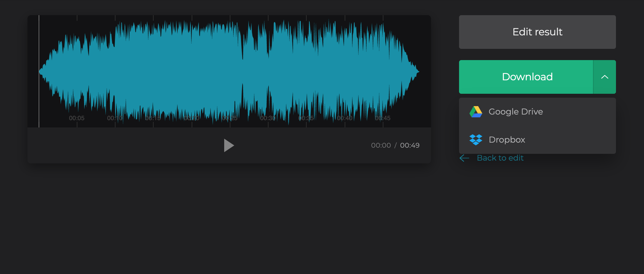Image resolution: width=644 pixels, height=274 pixels.
Task: Click the Edit result button
Action: 537,32
